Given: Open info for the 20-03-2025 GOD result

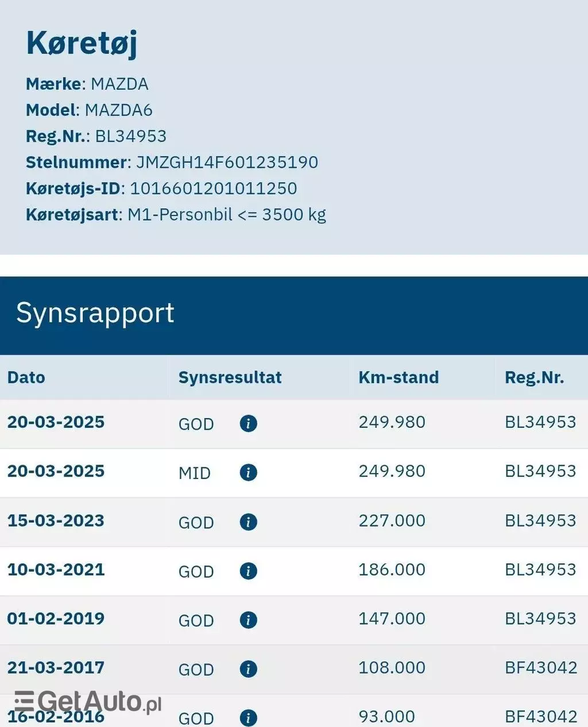Looking at the screenshot, I should pyautogui.click(x=248, y=424).
